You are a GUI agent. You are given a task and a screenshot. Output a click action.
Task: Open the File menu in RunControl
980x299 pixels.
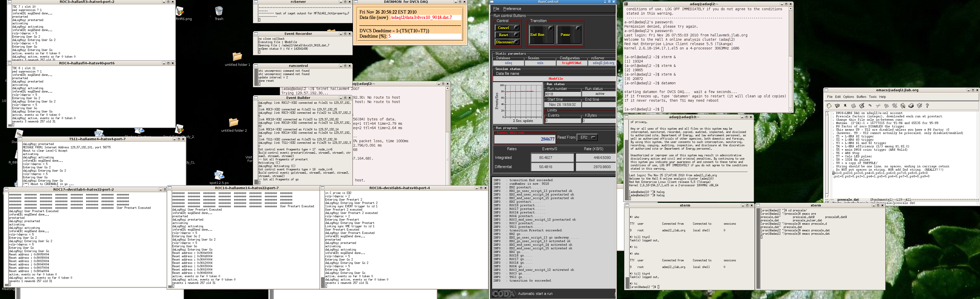[x=496, y=9]
